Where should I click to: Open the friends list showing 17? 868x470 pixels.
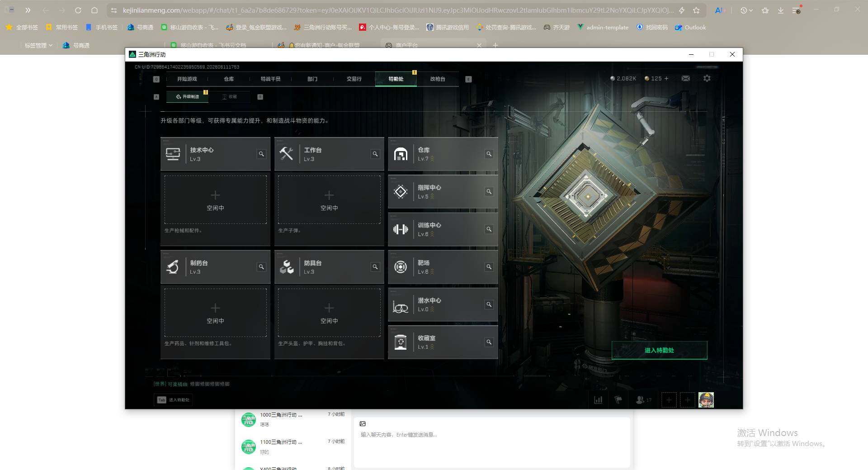tap(644, 400)
